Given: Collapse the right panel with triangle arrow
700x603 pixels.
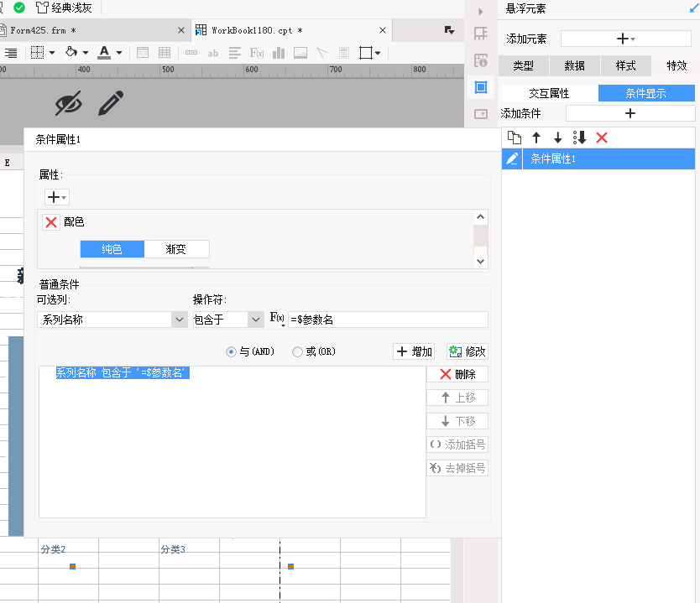Looking at the screenshot, I should tap(481, 12).
